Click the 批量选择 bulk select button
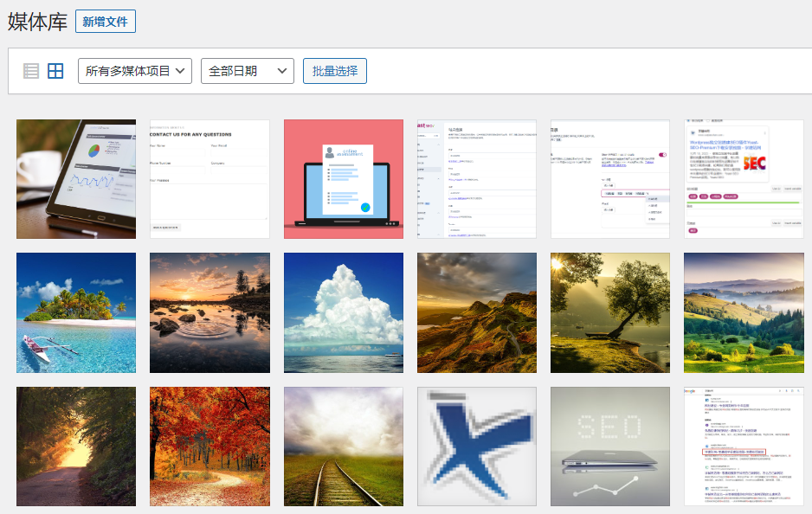 click(x=334, y=70)
